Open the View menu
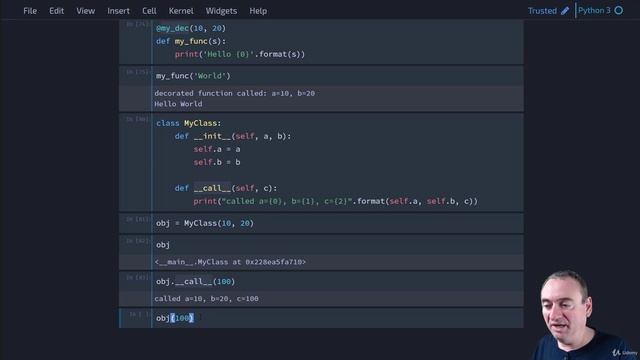Viewport: 640px width, 360px height. (x=85, y=11)
